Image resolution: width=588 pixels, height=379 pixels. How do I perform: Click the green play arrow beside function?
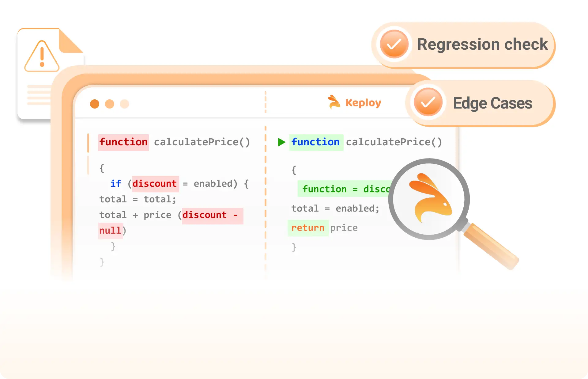281,142
